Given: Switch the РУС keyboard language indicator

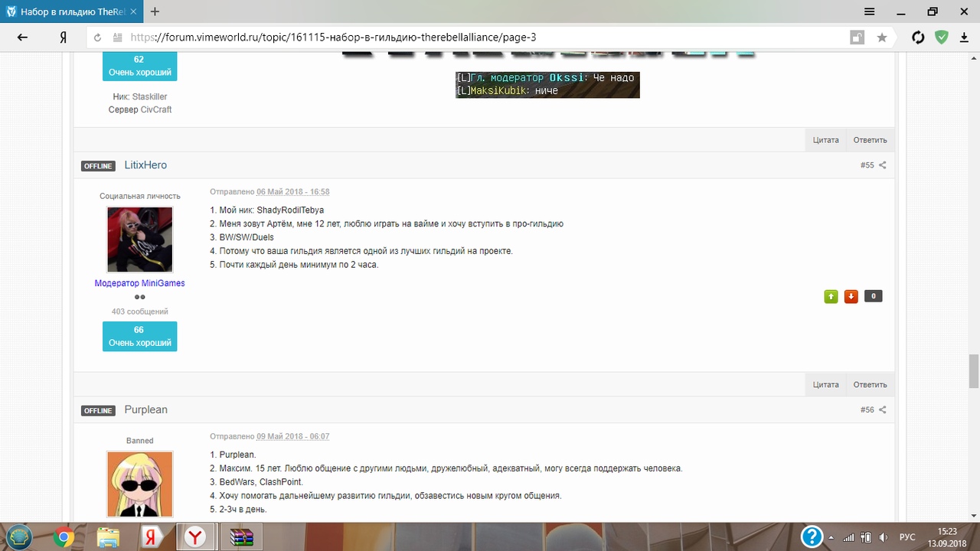Looking at the screenshot, I should pyautogui.click(x=906, y=537).
